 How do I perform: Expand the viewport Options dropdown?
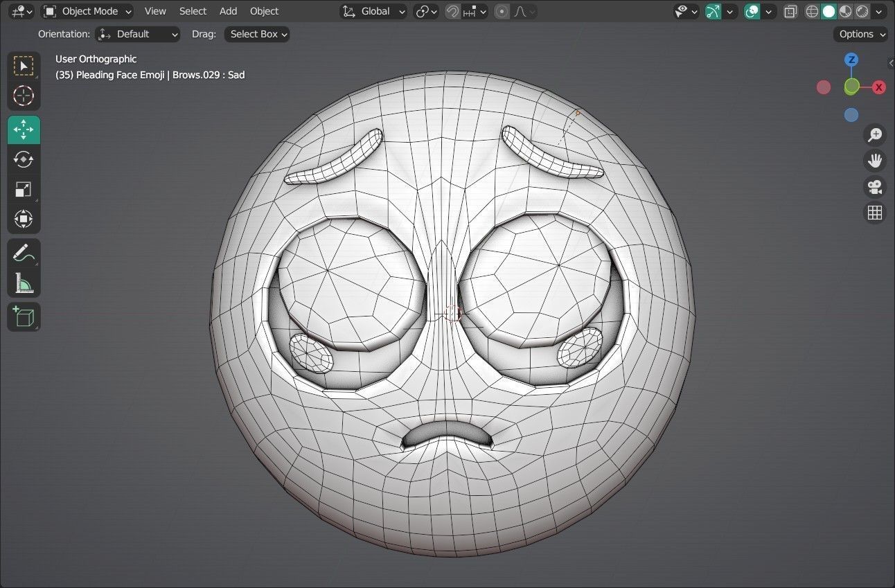[x=860, y=34]
